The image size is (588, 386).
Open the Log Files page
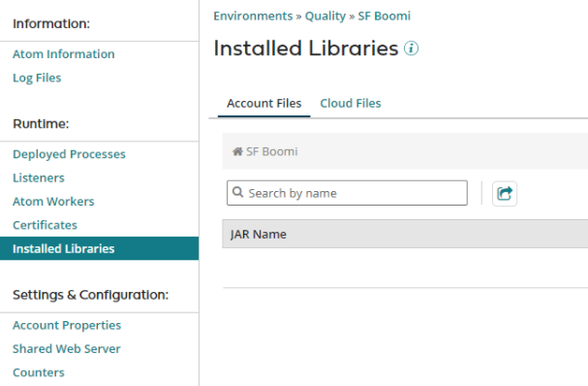(37, 78)
